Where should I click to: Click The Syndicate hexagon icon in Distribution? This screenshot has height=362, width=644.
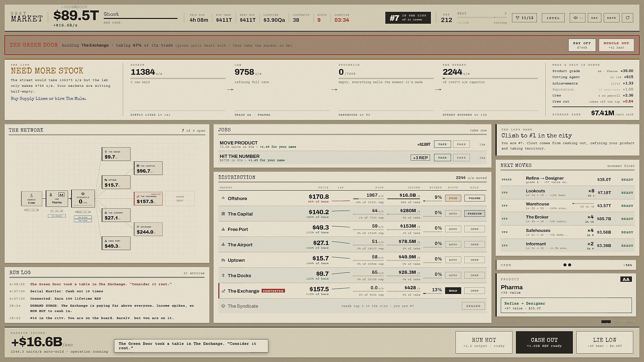223,306
